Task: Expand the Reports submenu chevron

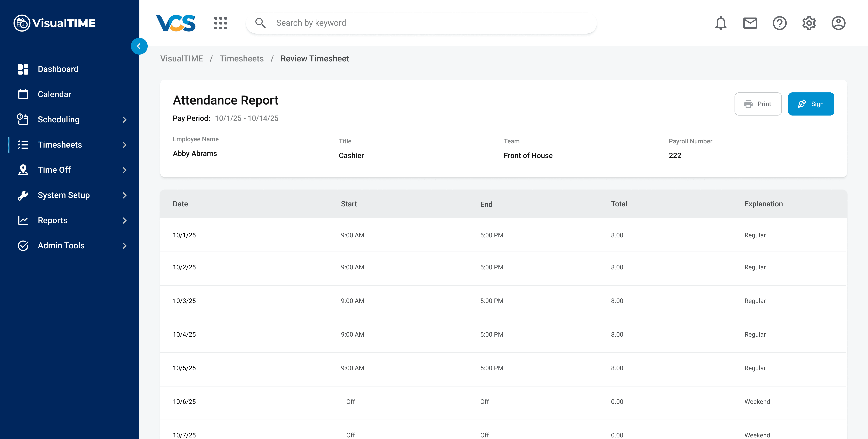Action: click(125, 221)
